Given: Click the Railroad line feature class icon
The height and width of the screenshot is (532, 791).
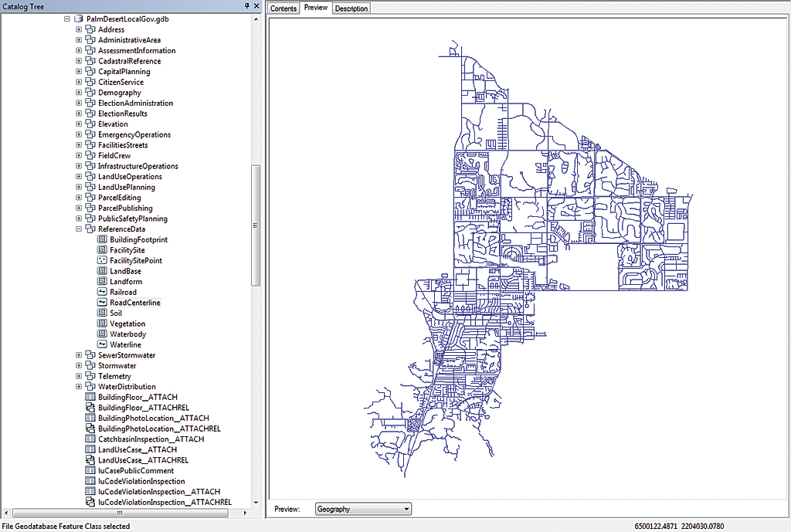Looking at the screenshot, I should point(102,292).
